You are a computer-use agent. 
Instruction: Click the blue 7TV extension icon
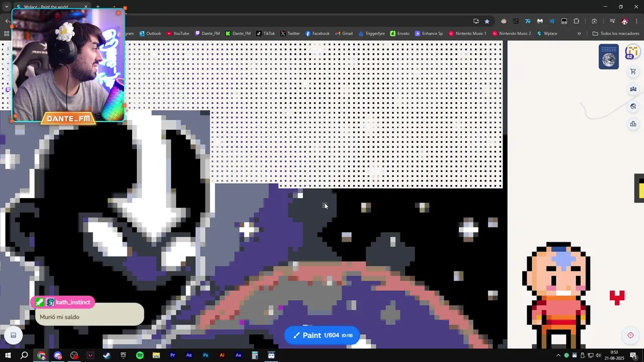click(528, 21)
